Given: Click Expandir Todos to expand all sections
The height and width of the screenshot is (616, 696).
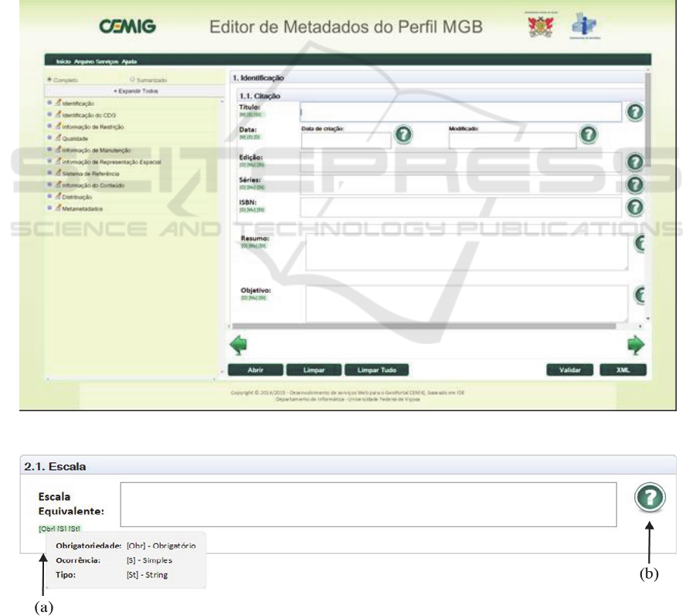Looking at the screenshot, I should [x=135, y=90].
